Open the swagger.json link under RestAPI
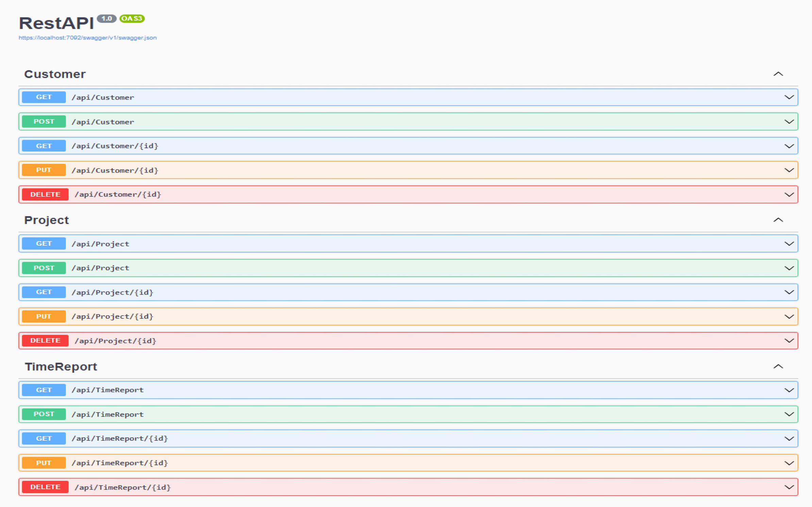This screenshot has width=812, height=507. tap(87, 38)
